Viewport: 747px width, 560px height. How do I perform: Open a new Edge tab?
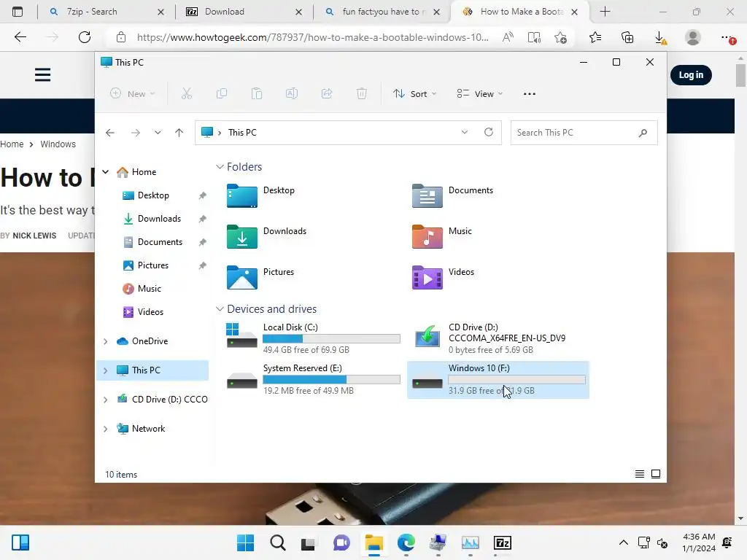click(605, 12)
